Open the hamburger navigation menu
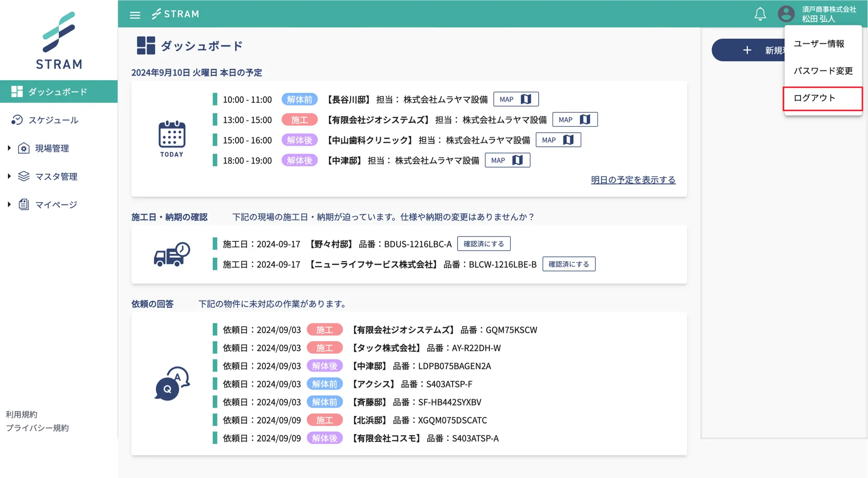The image size is (868, 478). tap(135, 14)
